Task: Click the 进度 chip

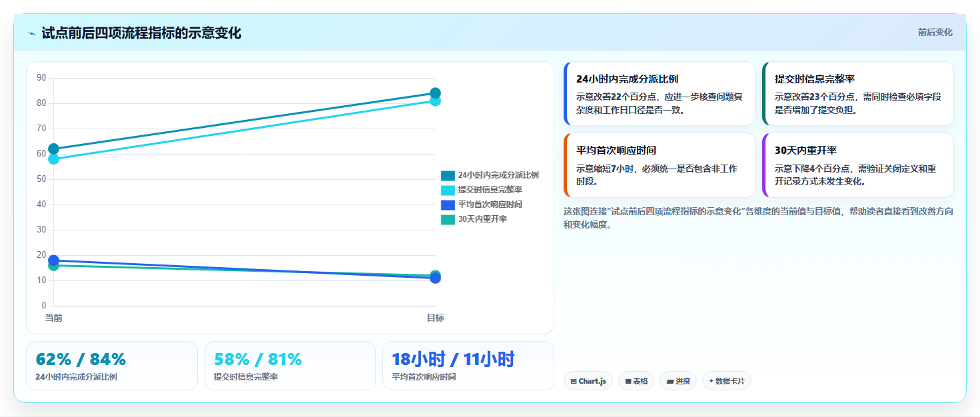Action: (678, 381)
